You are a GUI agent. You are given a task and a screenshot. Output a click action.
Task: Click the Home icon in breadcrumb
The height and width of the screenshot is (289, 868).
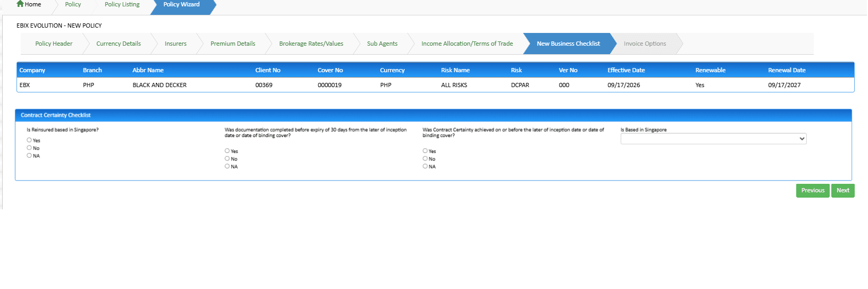coord(20,4)
